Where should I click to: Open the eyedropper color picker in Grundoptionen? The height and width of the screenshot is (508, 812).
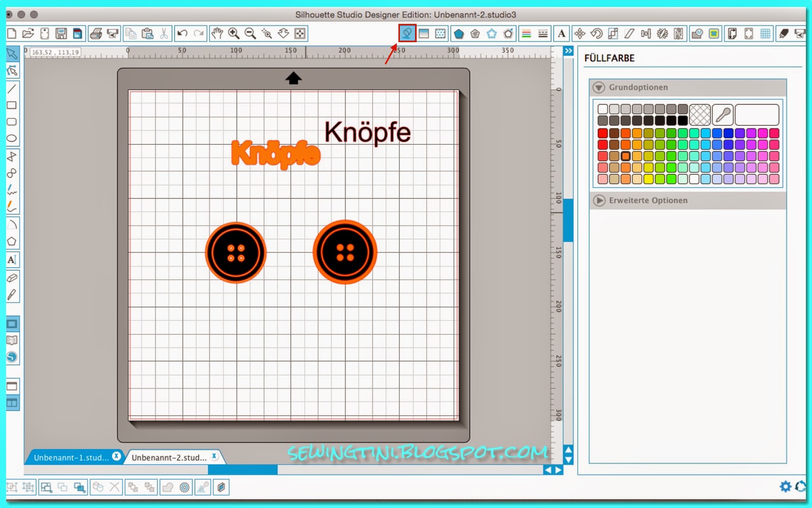tap(723, 115)
